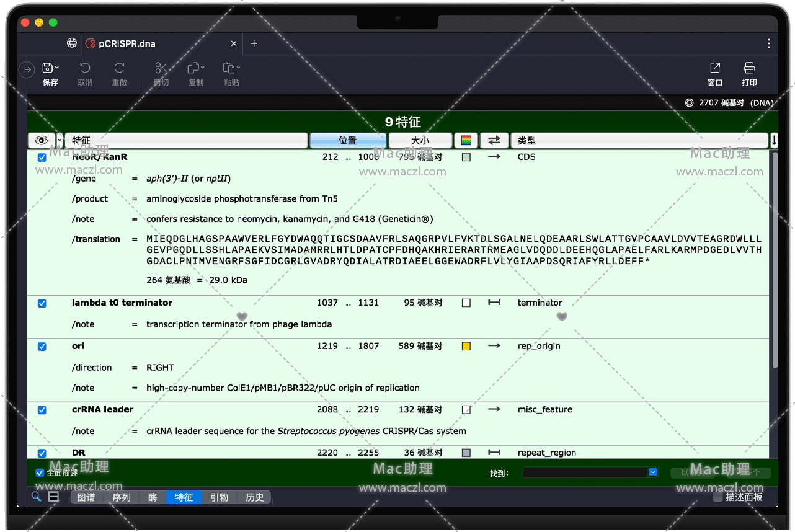The height and width of the screenshot is (532, 795).
Task: Sort features by 大小 column header
Action: tap(420, 141)
